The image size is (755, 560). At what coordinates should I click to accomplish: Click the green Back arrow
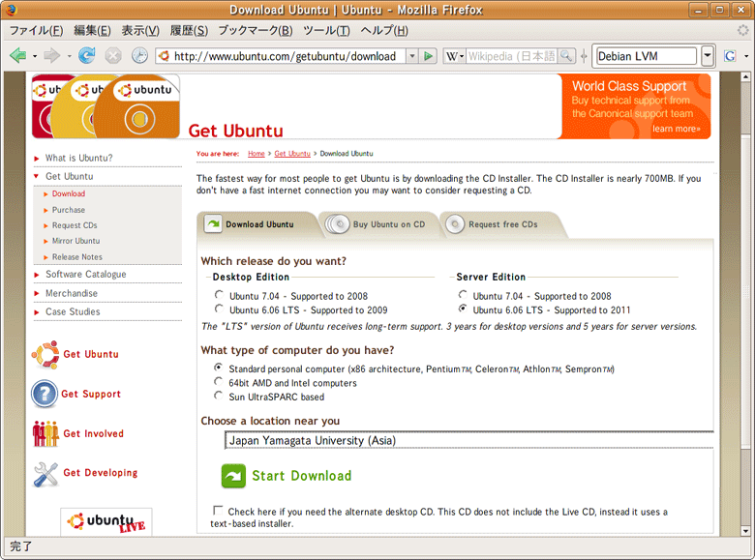pyautogui.click(x=17, y=56)
